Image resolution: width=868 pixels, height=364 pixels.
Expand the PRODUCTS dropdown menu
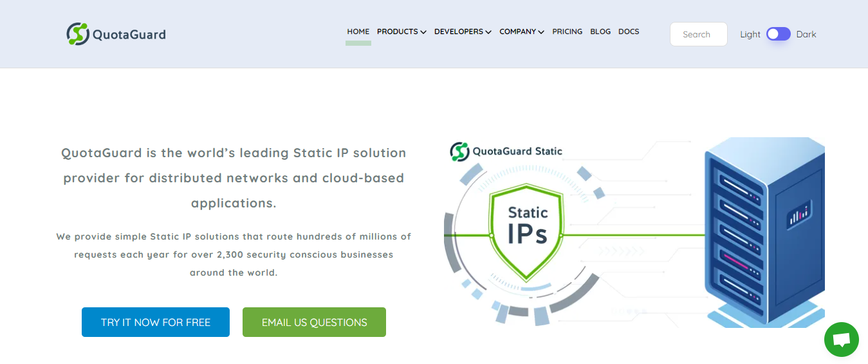click(x=402, y=32)
